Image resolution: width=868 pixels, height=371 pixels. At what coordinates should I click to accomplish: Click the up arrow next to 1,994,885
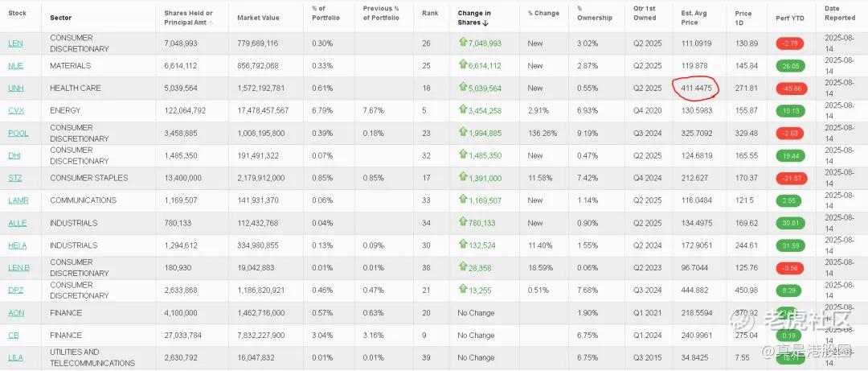pyautogui.click(x=463, y=132)
